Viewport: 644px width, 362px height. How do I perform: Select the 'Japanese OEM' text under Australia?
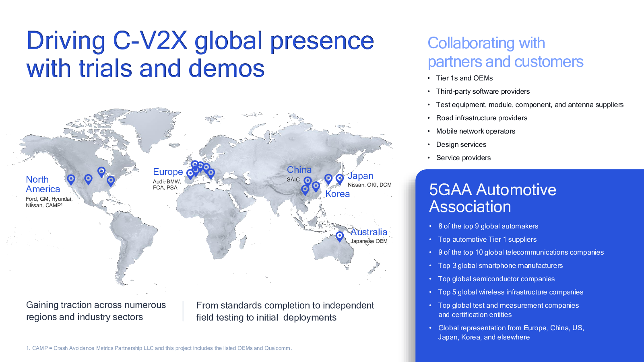coord(369,241)
